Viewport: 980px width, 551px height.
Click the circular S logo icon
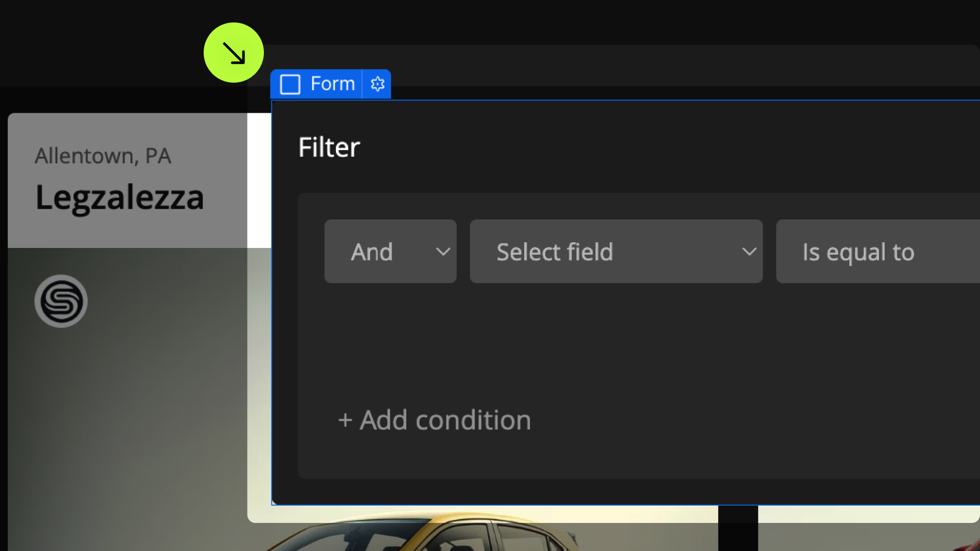[x=61, y=302]
